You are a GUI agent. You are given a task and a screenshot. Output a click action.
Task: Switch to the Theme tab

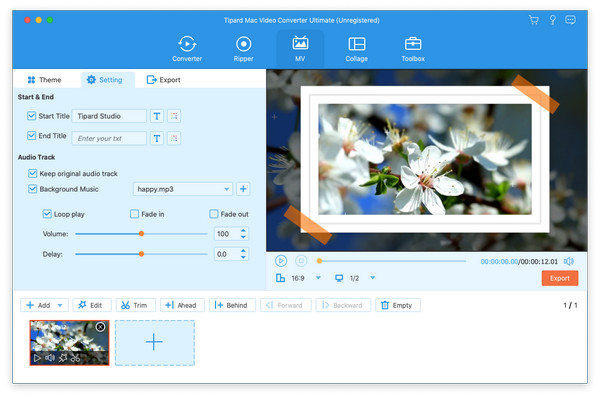(x=44, y=80)
